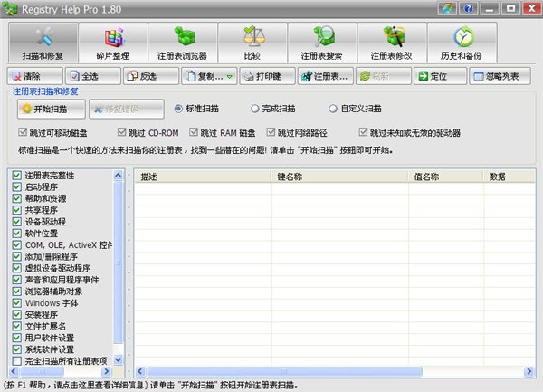Click the 描述 column header

(203, 177)
